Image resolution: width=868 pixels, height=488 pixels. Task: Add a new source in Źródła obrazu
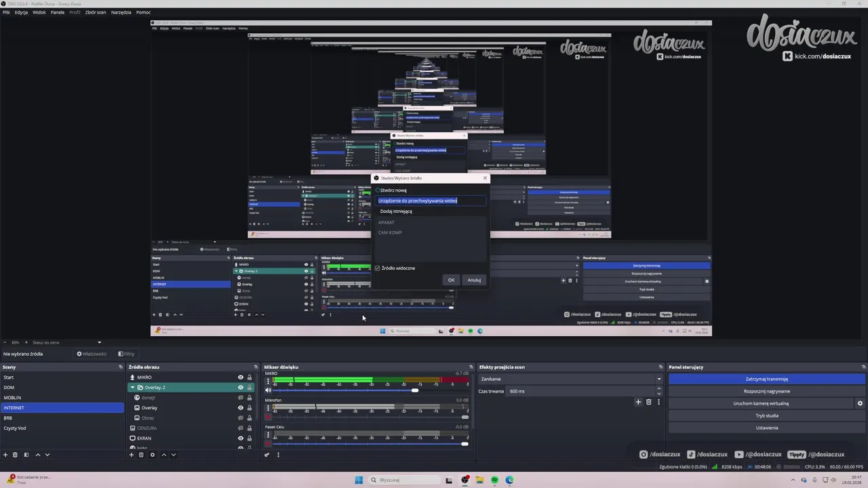pos(132,455)
